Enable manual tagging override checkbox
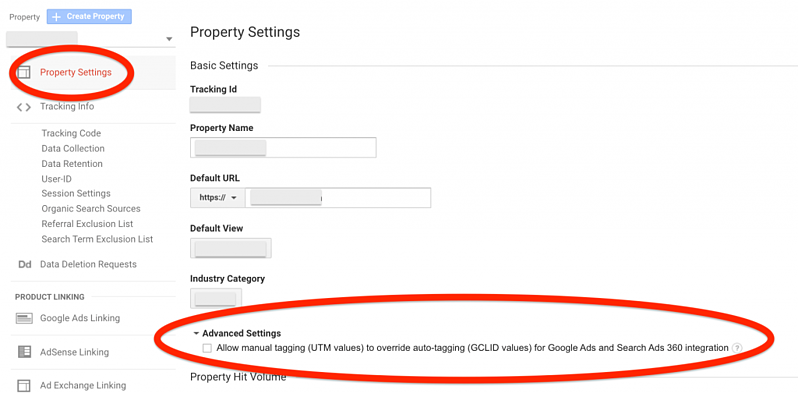Image resolution: width=798 pixels, height=393 pixels. [207, 348]
